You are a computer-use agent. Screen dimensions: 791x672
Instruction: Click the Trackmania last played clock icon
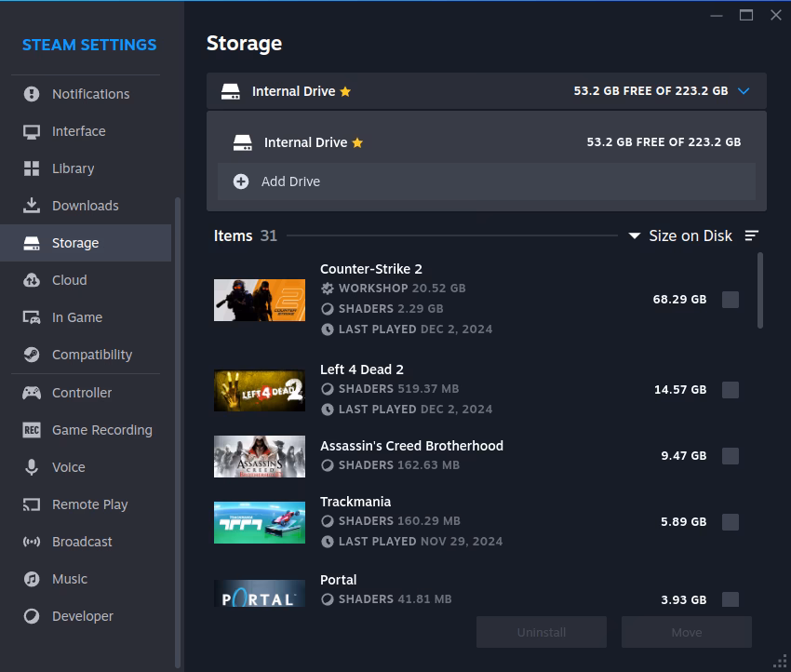(x=328, y=542)
